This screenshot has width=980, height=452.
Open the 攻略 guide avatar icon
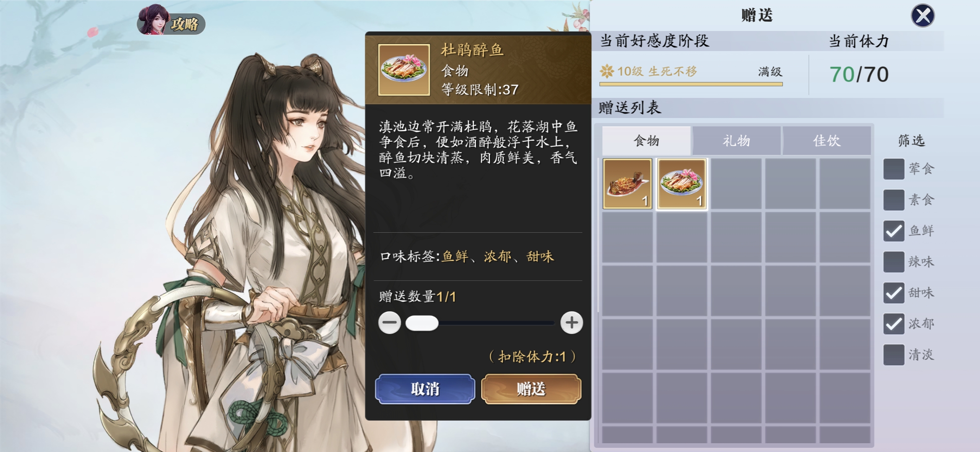click(171, 21)
